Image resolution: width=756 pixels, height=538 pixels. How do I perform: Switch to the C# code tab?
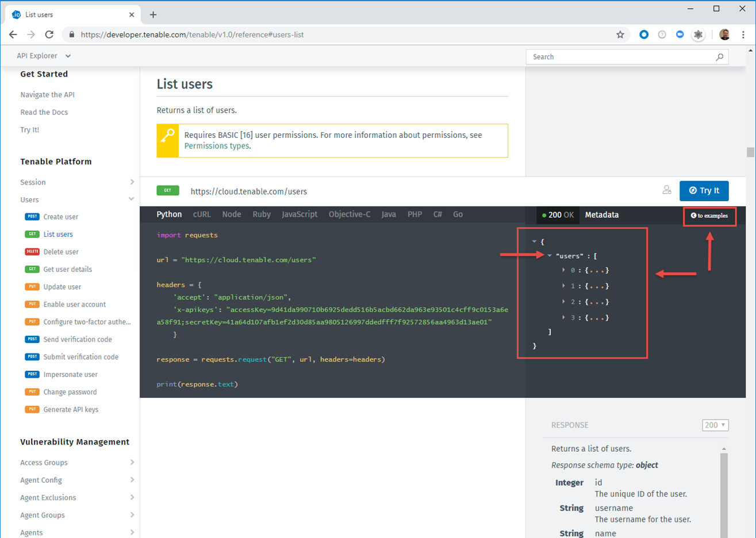(438, 214)
